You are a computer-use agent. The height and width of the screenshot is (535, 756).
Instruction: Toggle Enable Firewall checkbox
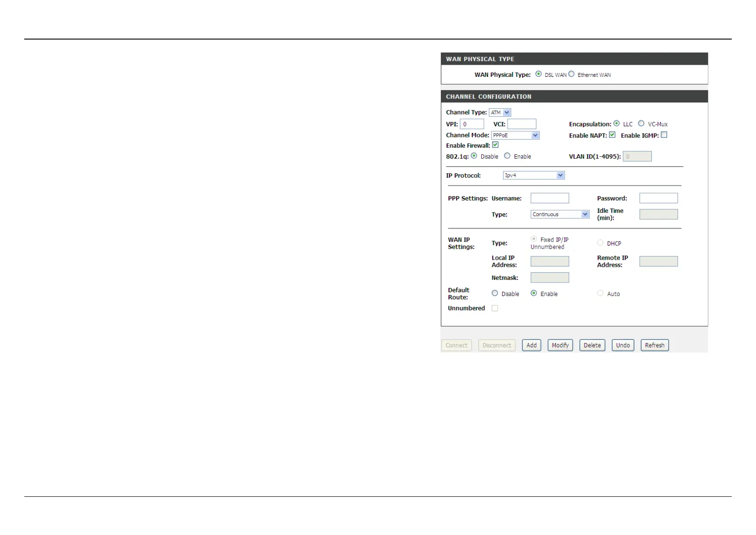(495, 145)
